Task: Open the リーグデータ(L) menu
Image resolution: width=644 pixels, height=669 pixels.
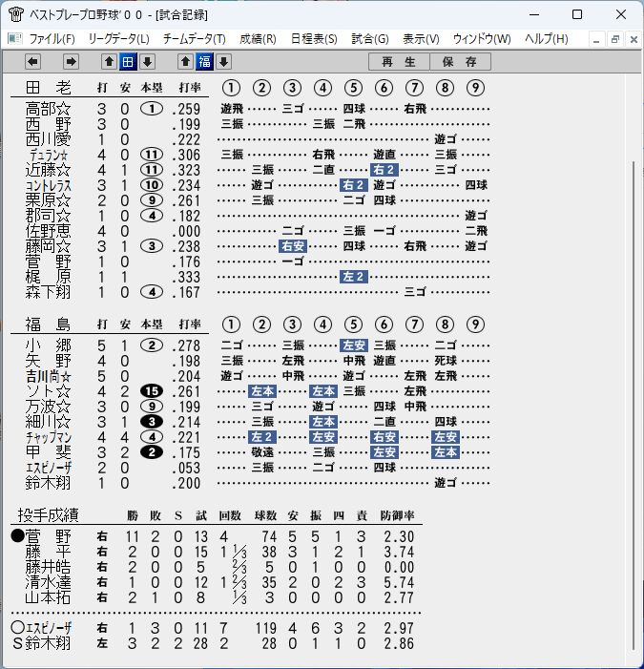Action: tap(118, 39)
